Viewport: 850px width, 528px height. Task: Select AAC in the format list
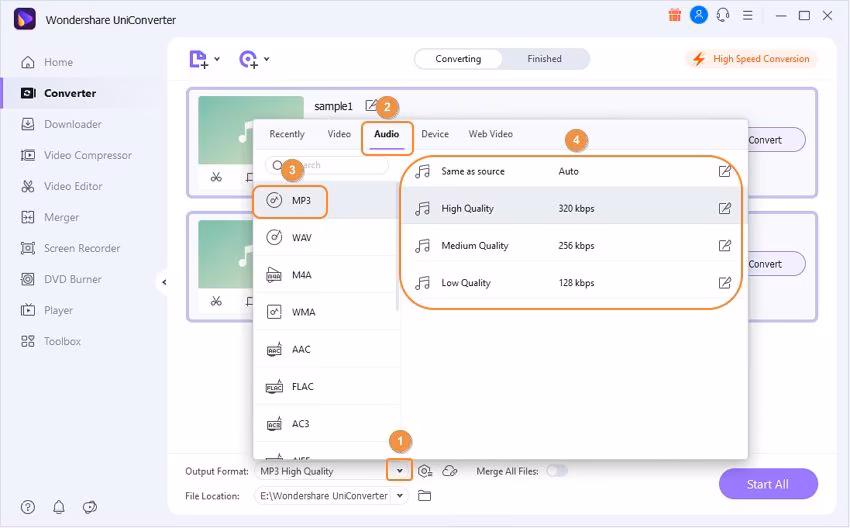326,349
